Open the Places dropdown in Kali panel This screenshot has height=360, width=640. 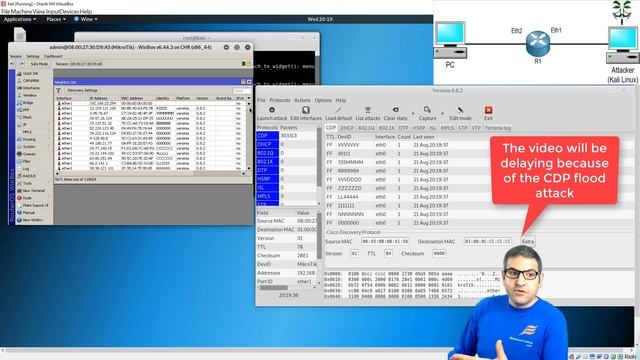[56, 19]
